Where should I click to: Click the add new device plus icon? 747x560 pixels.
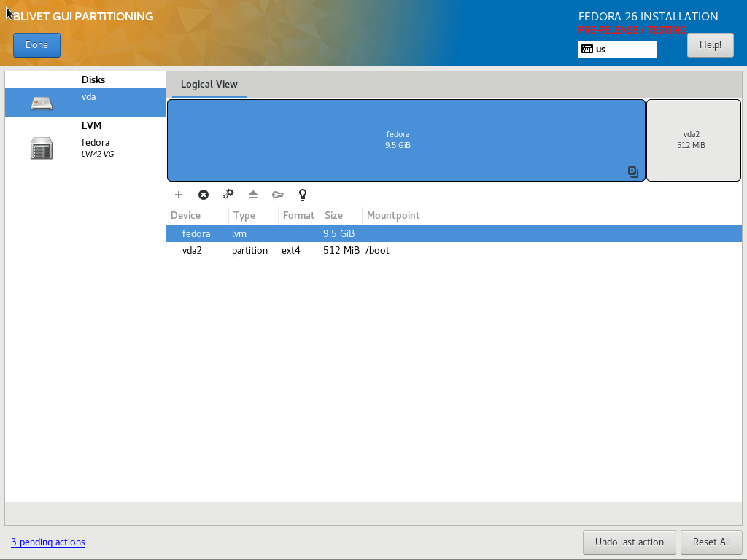point(179,194)
